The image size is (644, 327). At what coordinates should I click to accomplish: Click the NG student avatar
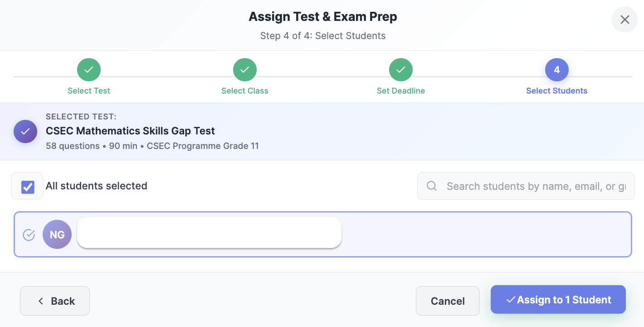coord(57,234)
